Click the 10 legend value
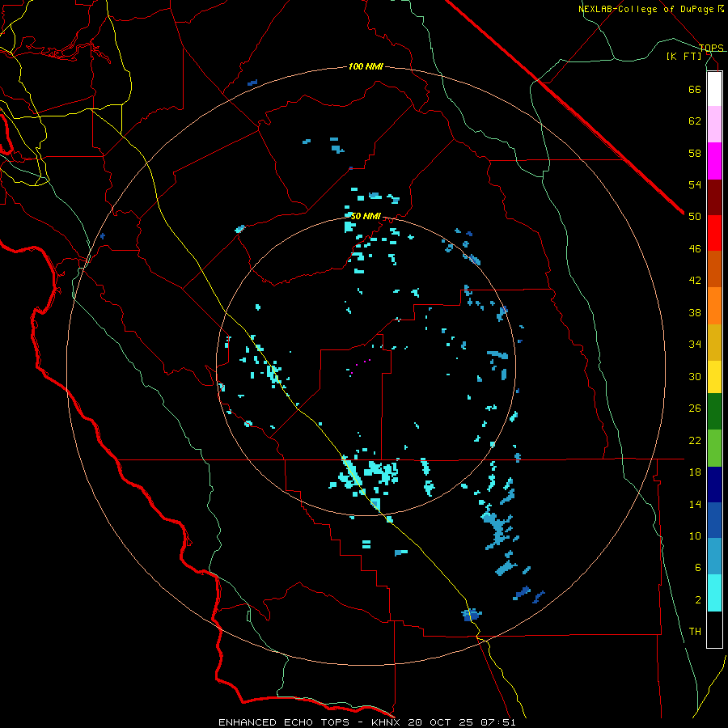 point(695,535)
